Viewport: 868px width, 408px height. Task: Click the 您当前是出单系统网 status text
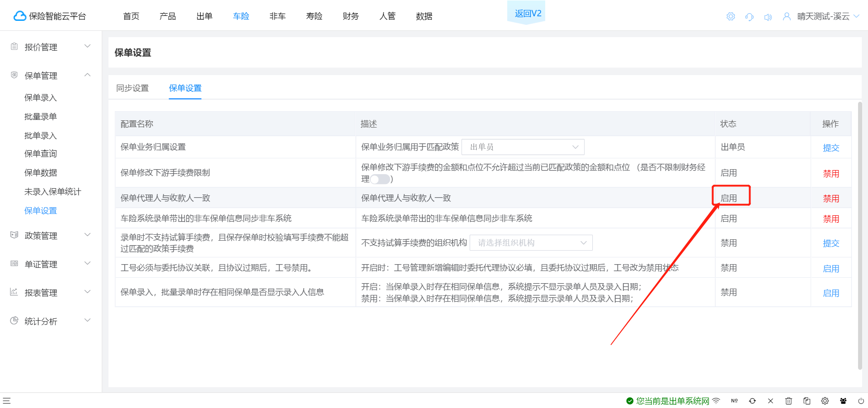click(673, 401)
